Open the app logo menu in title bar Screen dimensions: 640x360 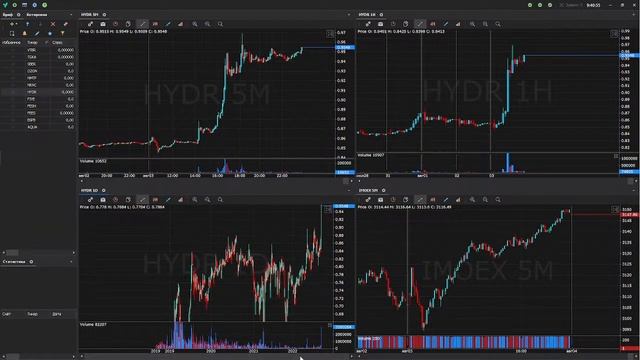coord(5,5)
